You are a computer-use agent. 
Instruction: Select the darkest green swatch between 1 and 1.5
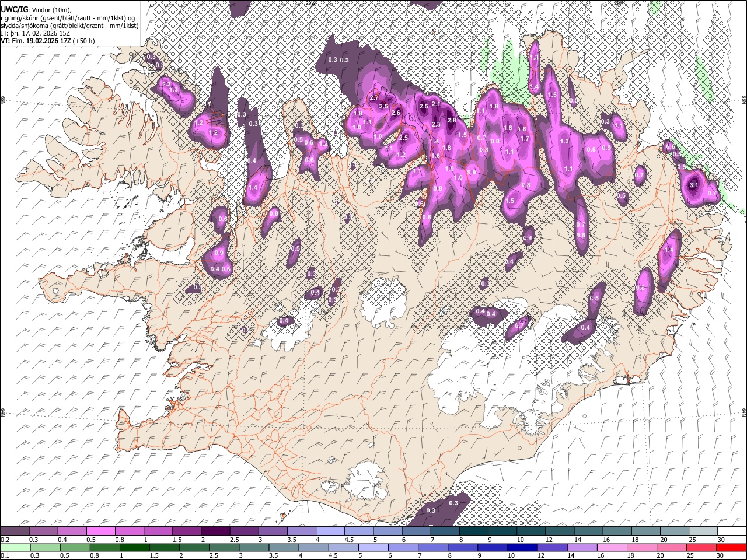coord(135,547)
